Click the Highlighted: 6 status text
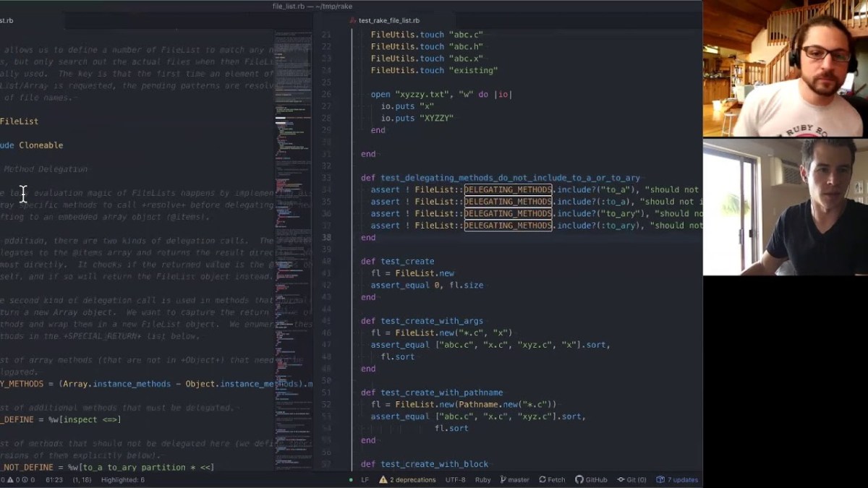Viewport: 868px width, 488px height. pos(123,479)
